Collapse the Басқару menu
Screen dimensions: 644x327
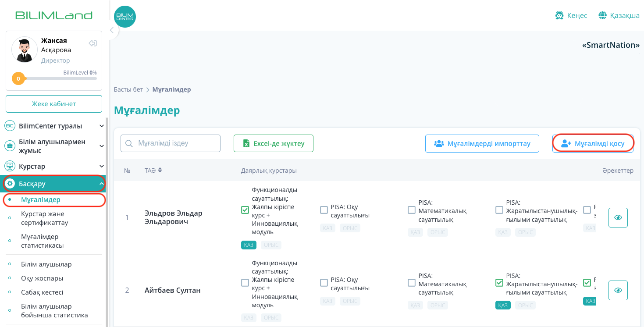tap(101, 184)
